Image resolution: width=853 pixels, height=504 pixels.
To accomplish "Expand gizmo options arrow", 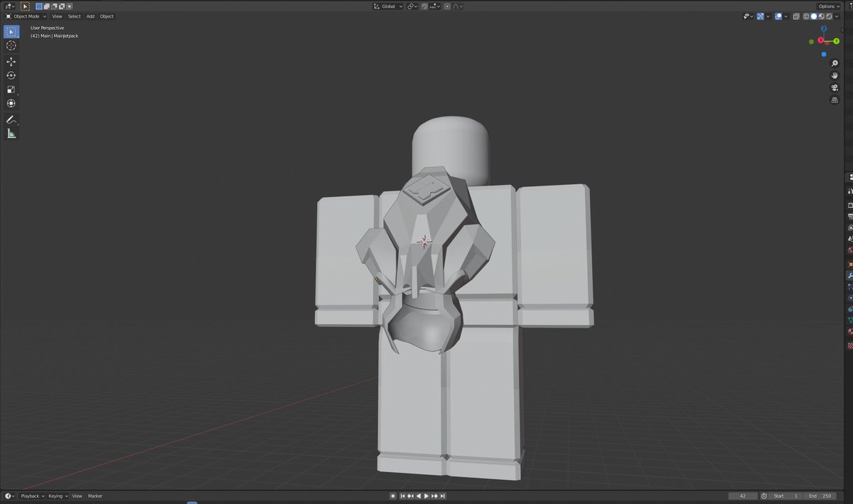I will (x=768, y=16).
